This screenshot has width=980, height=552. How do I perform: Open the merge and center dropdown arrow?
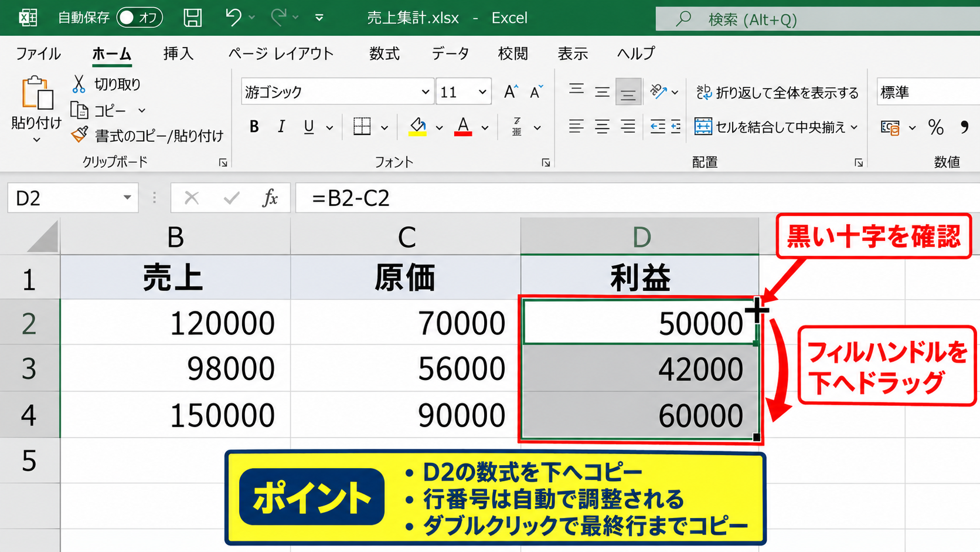(x=854, y=127)
